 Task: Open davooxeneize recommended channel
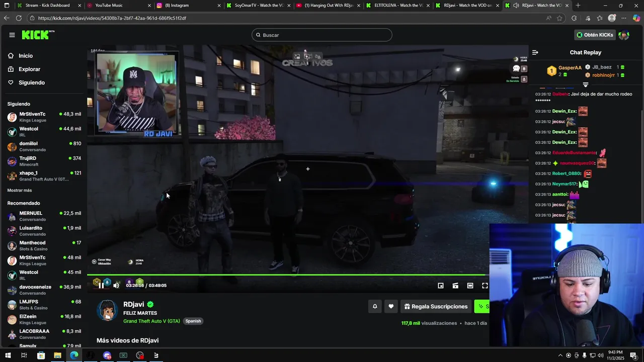(x=44, y=290)
